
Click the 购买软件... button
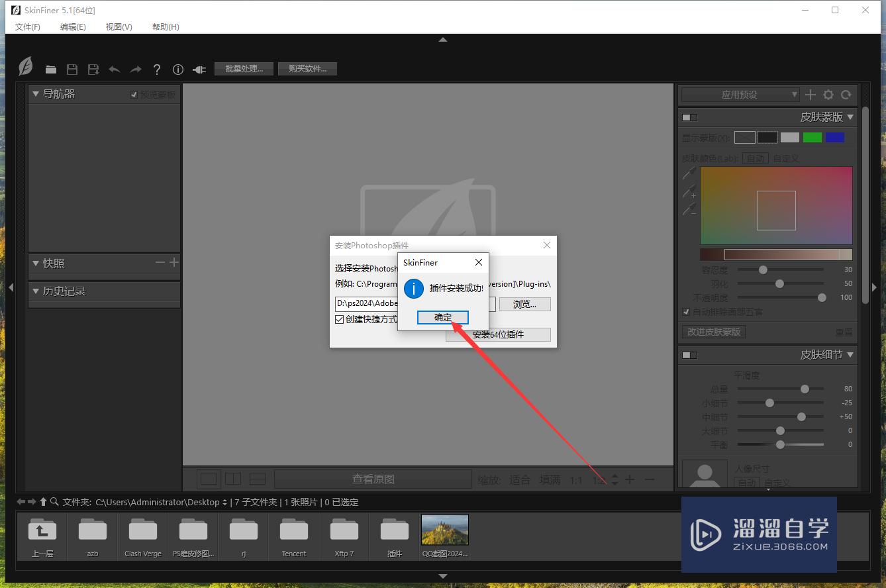pos(308,68)
